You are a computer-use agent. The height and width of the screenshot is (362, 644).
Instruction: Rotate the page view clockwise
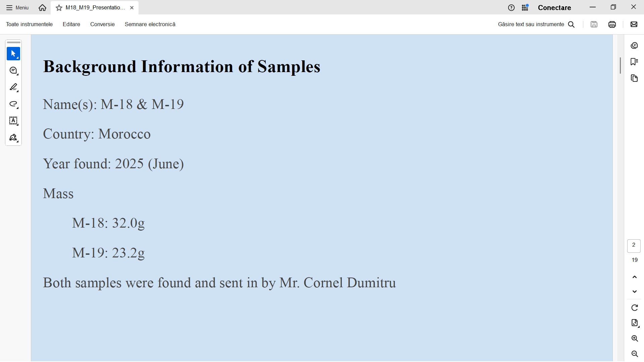coord(634,308)
